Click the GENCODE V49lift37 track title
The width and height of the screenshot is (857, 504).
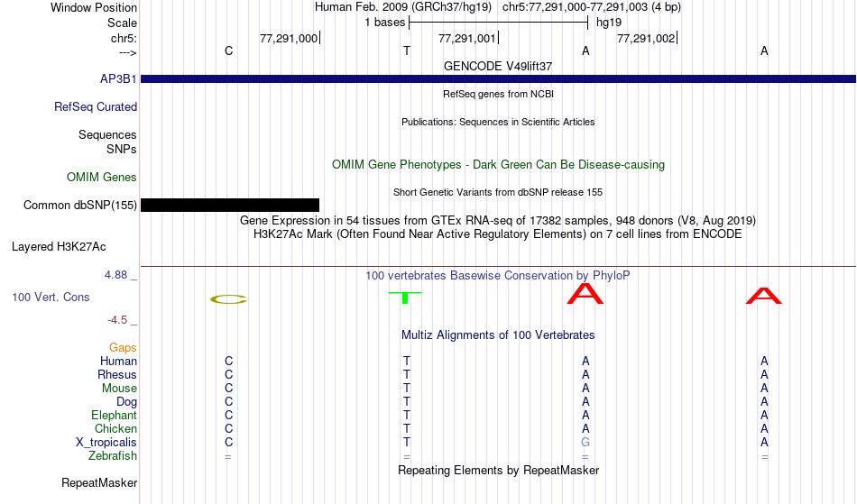(x=498, y=66)
